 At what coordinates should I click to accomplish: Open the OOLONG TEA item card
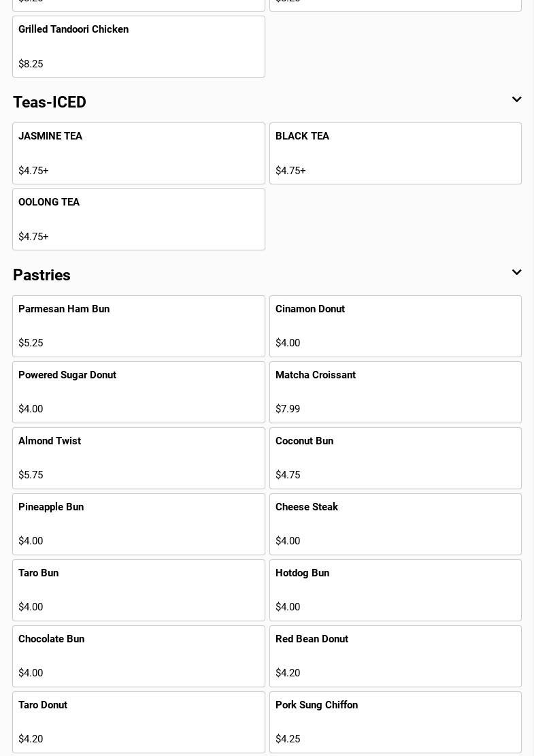[139, 219]
